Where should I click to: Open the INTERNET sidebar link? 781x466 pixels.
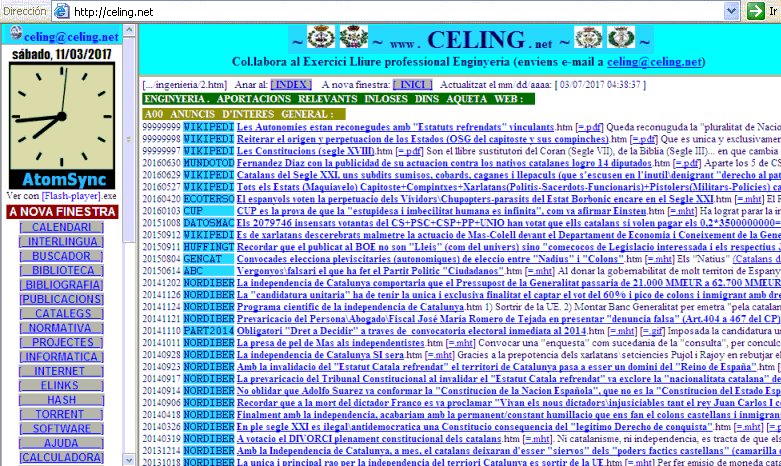pyautogui.click(x=61, y=371)
